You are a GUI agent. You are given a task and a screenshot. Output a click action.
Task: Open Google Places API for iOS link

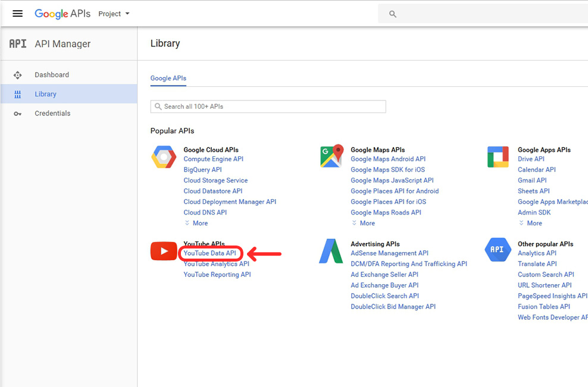click(389, 202)
